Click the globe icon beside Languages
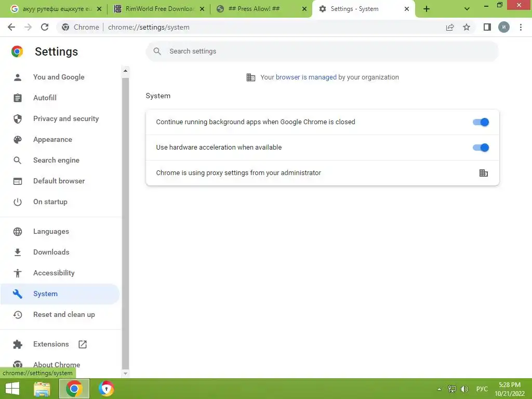The height and width of the screenshot is (399, 532). 18,231
